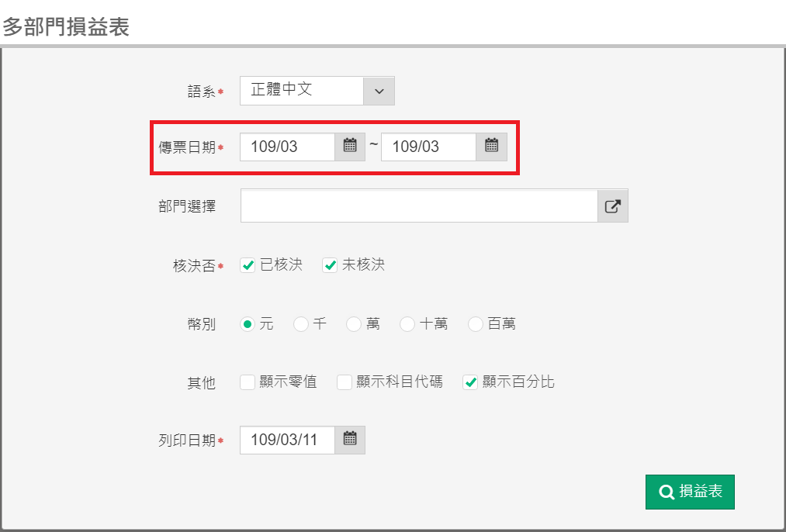Enable the 顯示科目代碼 checkbox
The image size is (786, 532).
345,382
